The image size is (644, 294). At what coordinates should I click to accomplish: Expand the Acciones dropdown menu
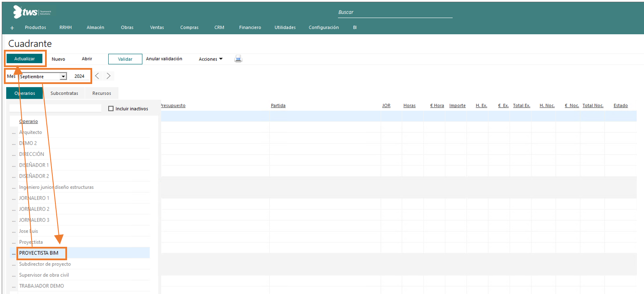tap(211, 59)
